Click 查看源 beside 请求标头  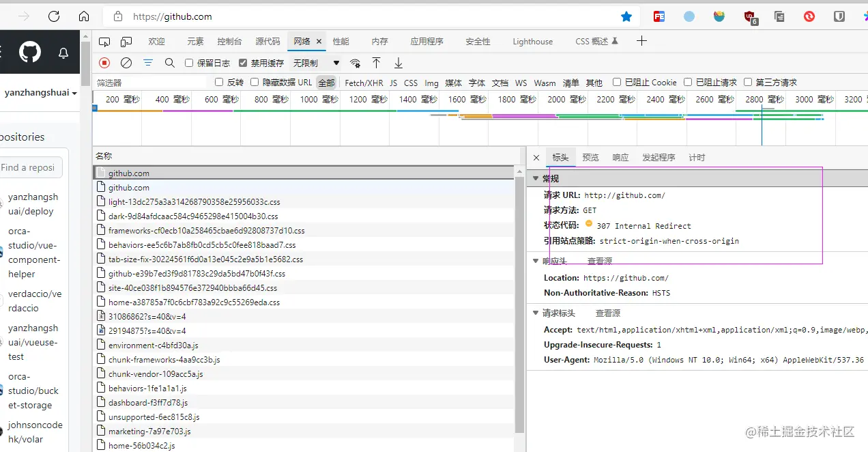[608, 313]
